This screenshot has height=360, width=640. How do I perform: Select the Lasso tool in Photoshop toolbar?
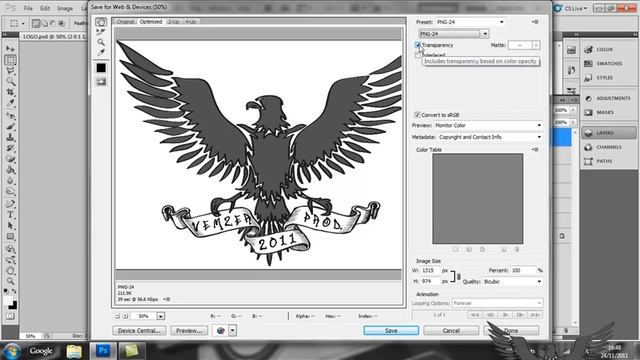pos(10,71)
